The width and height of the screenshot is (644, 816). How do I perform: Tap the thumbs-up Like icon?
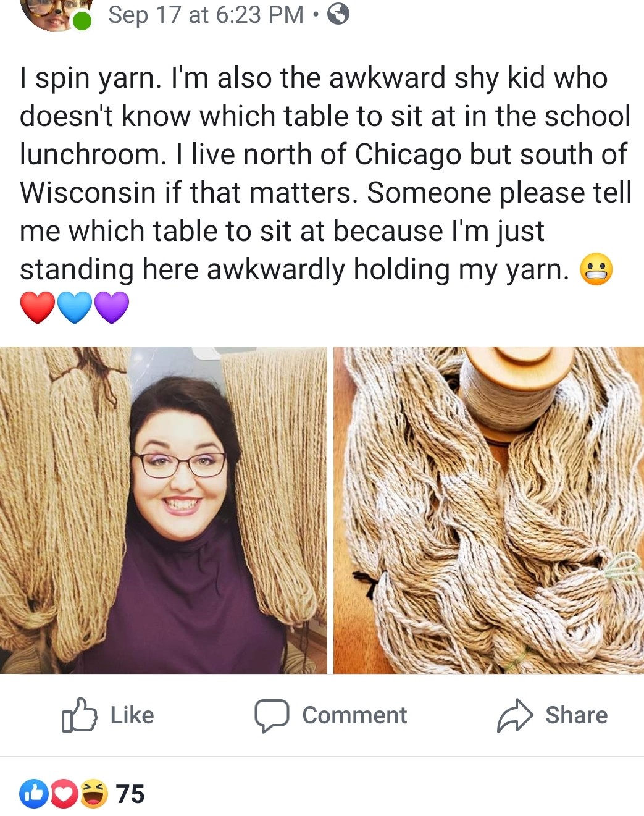79,715
